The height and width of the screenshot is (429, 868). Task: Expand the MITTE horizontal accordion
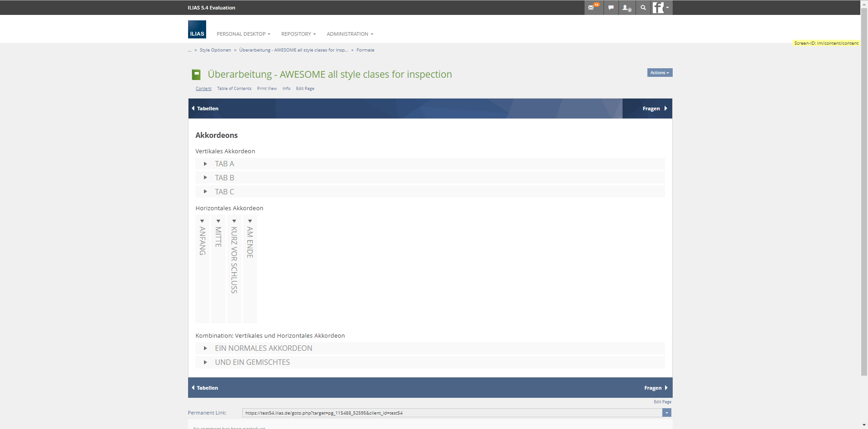(218, 269)
